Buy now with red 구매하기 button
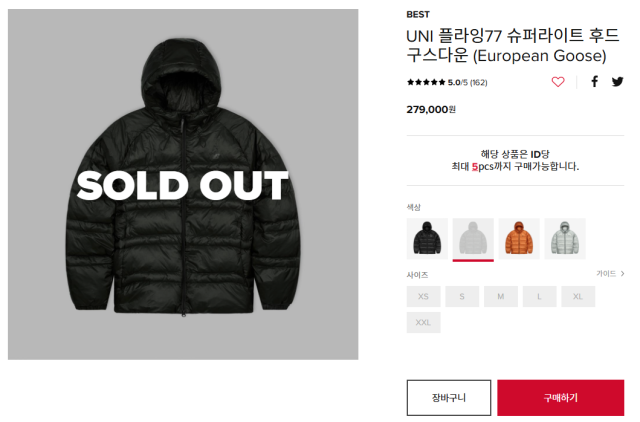 click(x=560, y=398)
